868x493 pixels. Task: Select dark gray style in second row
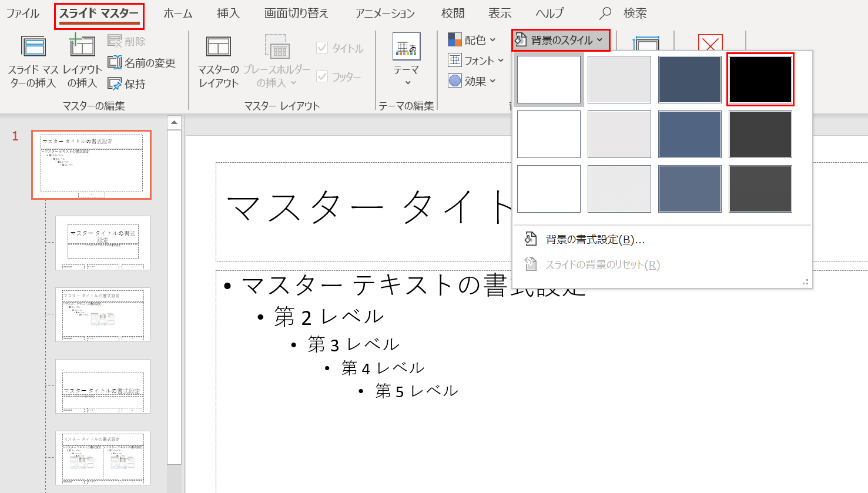tap(760, 134)
